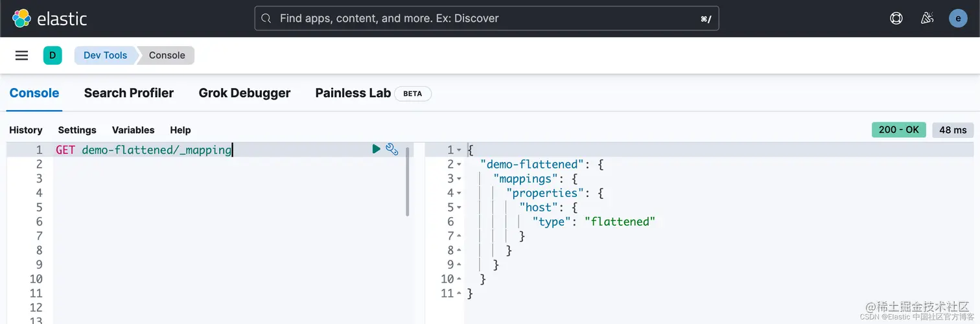Click the Elastic logo

coord(49,18)
